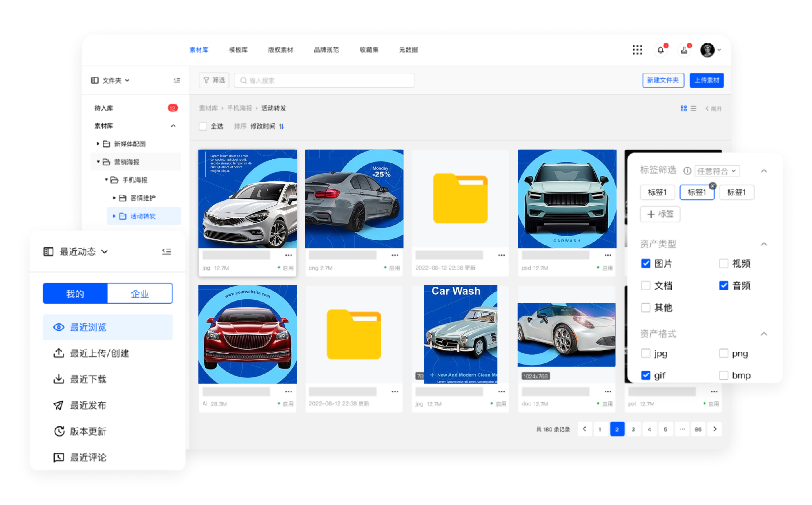Open the apps grid menu icon
Image resolution: width=812 pixels, height=505 pixels.
point(637,50)
